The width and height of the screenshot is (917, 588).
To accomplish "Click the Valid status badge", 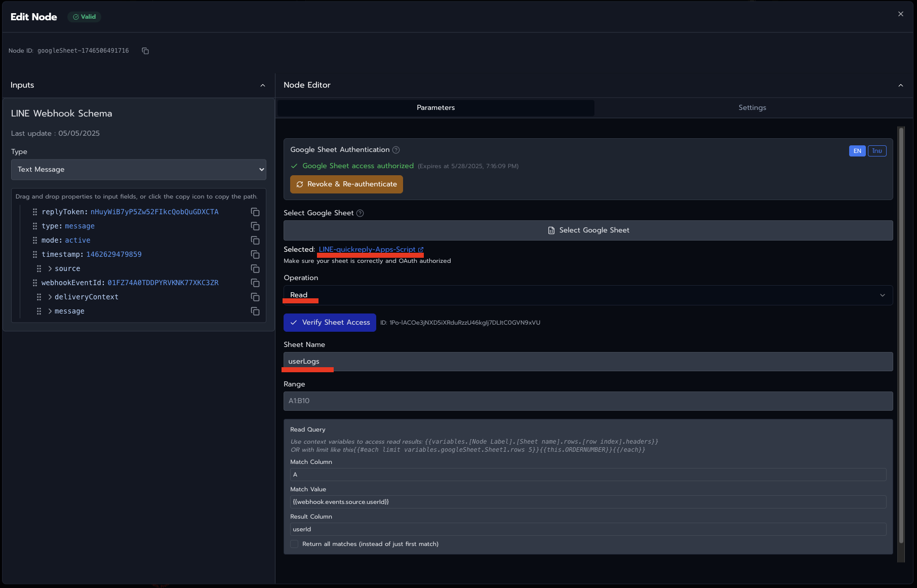I will tap(85, 17).
